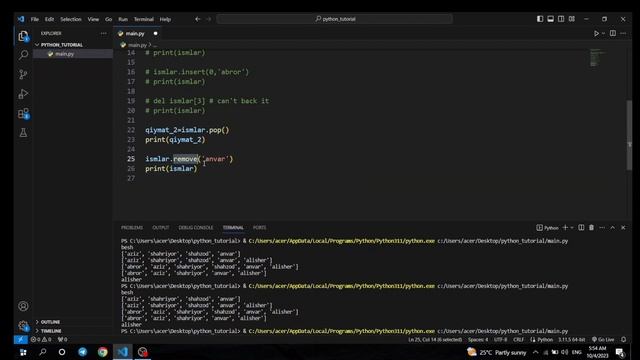Open the Explorer view in activity bar
This screenshot has height=360, width=640.
[x=23, y=36]
